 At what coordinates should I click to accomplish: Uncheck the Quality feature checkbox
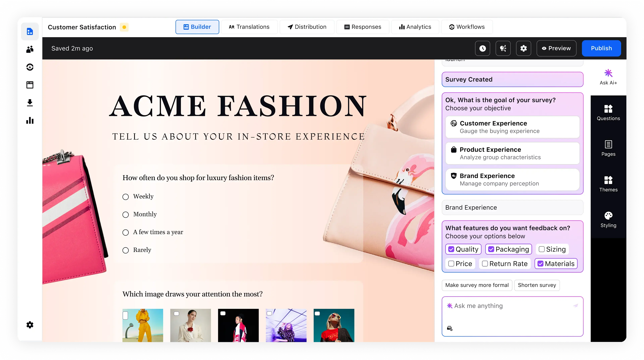[x=451, y=249]
